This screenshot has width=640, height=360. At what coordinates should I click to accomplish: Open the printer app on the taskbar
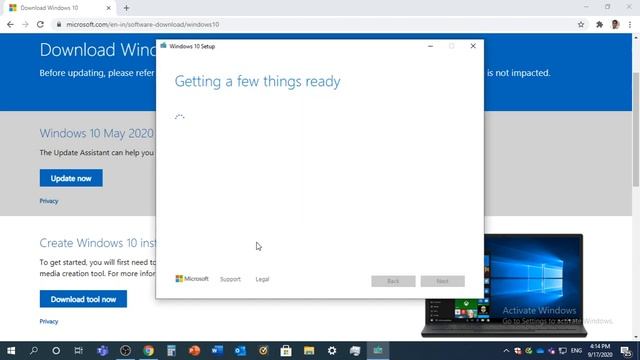tap(355, 351)
